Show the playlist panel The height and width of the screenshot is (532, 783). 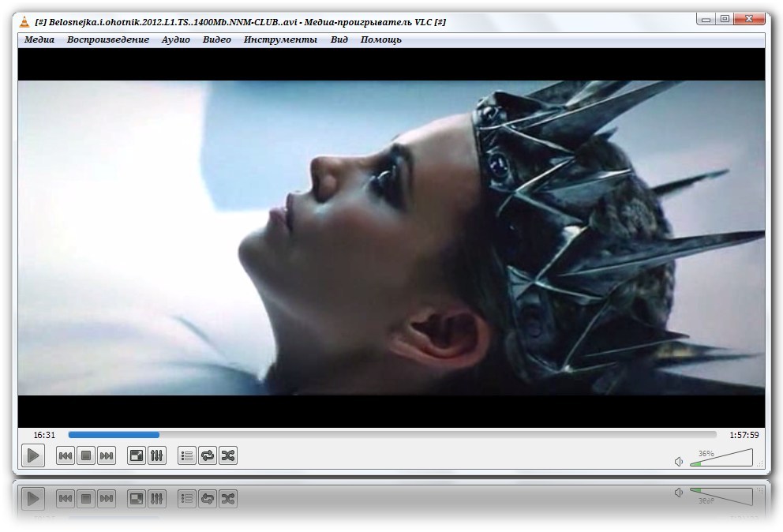[187, 455]
